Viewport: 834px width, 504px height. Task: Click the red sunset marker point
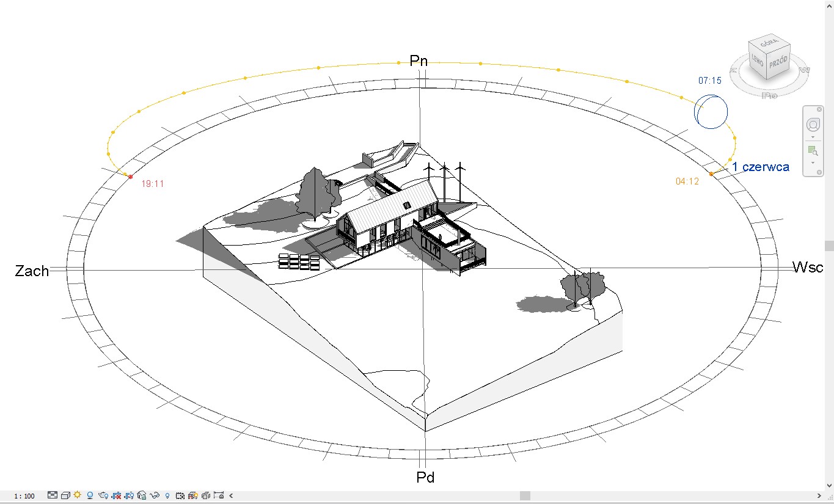point(130,177)
